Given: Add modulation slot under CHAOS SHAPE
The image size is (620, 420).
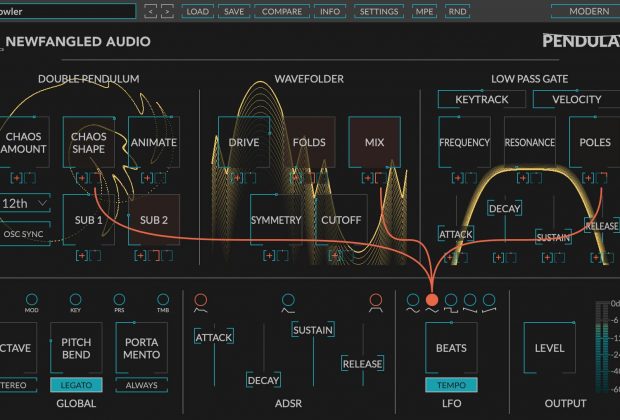Looking at the screenshot, I should pos(82,178).
